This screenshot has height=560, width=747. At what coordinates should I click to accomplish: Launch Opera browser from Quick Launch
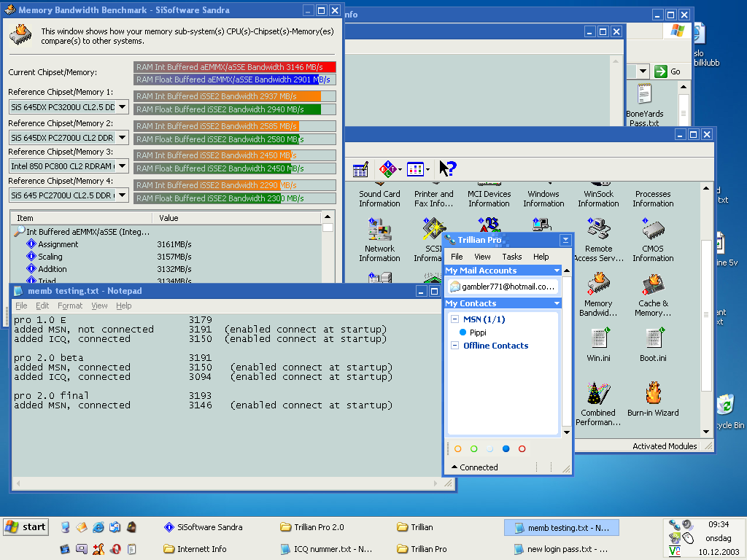coord(115,549)
